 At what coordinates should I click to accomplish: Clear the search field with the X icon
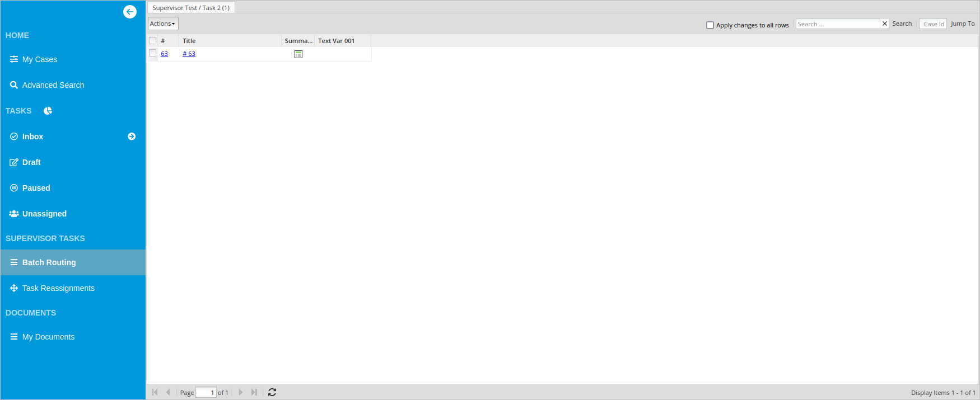[x=885, y=23]
